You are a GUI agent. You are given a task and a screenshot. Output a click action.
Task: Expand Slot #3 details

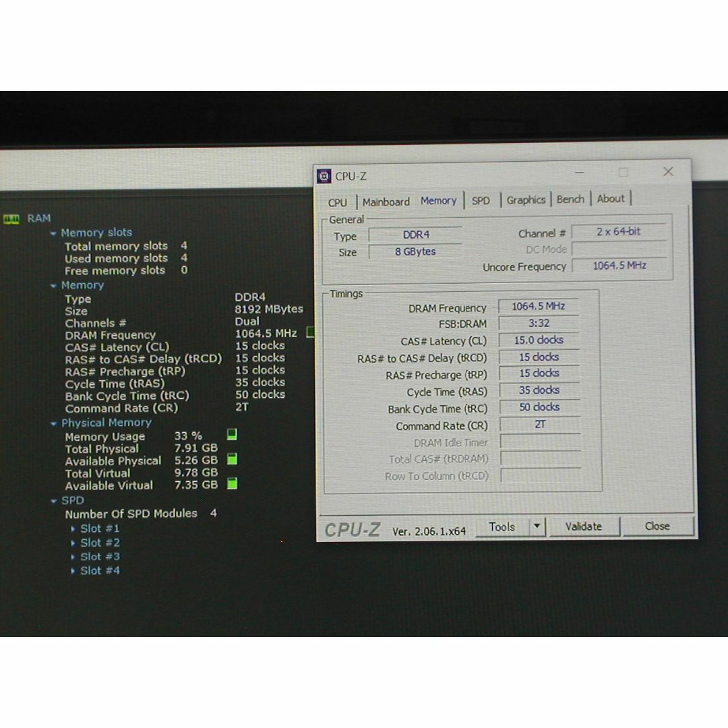coord(73,557)
